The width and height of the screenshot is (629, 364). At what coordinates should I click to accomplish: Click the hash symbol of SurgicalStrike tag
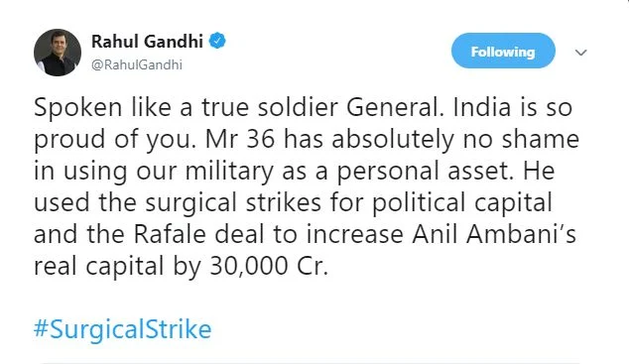pos(42,329)
